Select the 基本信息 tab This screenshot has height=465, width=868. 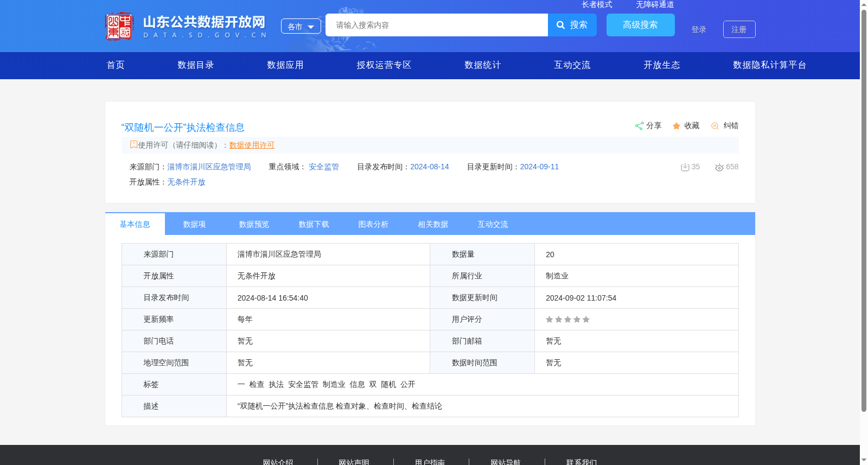(135, 224)
